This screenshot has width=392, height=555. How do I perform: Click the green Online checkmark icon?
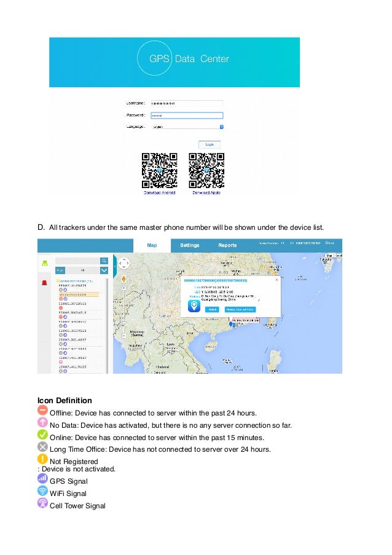(42, 435)
